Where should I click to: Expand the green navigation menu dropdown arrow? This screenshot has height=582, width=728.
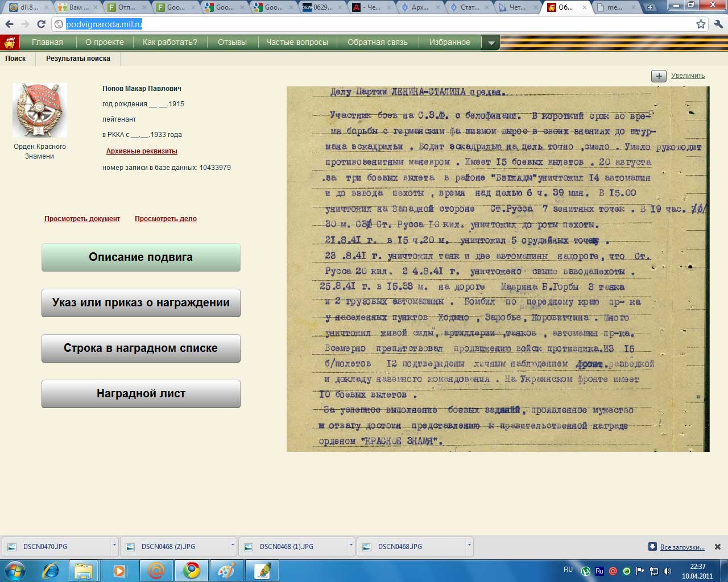point(491,43)
